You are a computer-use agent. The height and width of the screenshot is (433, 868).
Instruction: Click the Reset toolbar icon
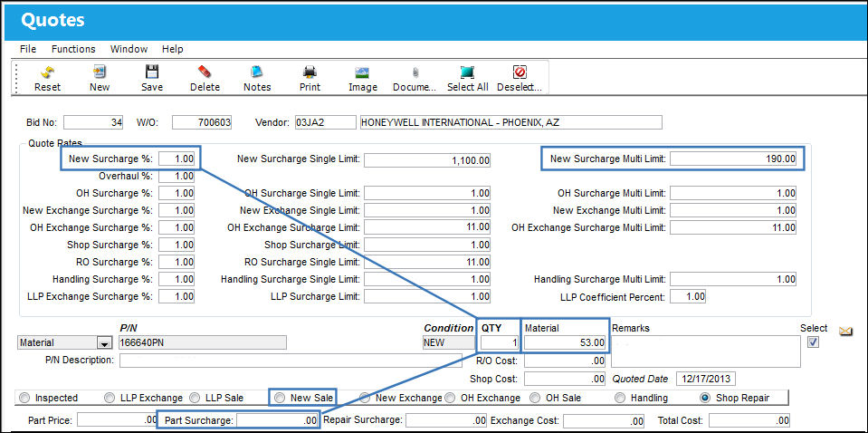(x=48, y=72)
